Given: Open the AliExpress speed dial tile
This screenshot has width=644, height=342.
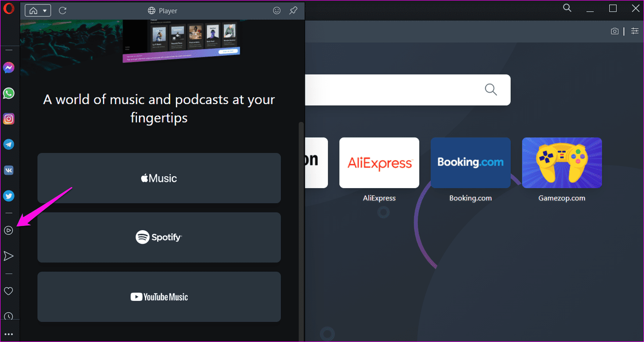Looking at the screenshot, I should pyautogui.click(x=379, y=163).
